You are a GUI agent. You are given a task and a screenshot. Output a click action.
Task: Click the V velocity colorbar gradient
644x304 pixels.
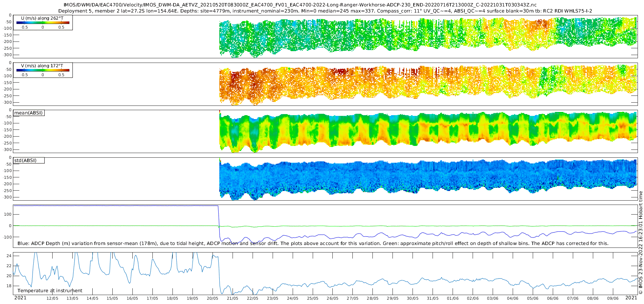pyautogui.click(x=43, y=70)
